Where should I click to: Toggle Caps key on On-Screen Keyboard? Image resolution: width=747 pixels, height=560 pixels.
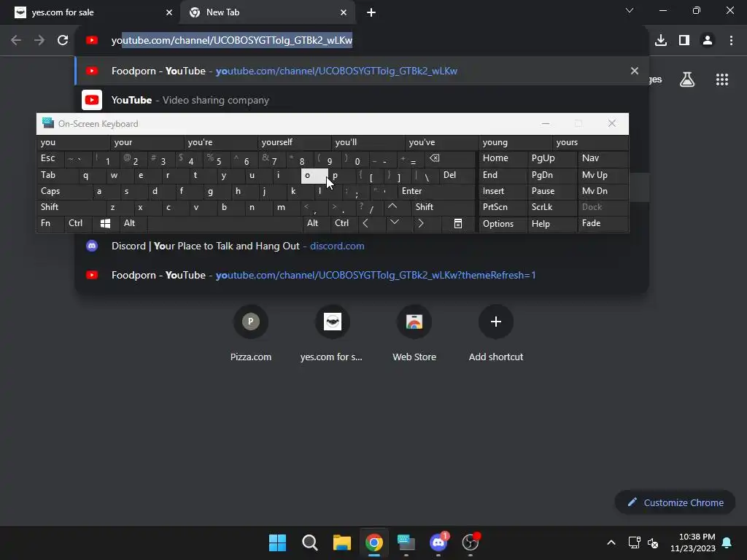point(64,192)
